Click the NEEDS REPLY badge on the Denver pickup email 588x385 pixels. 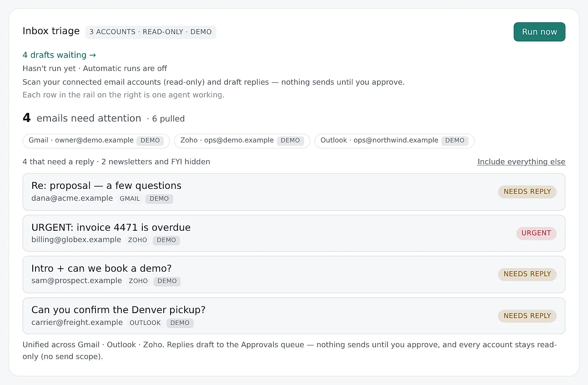tap(527, 316)
